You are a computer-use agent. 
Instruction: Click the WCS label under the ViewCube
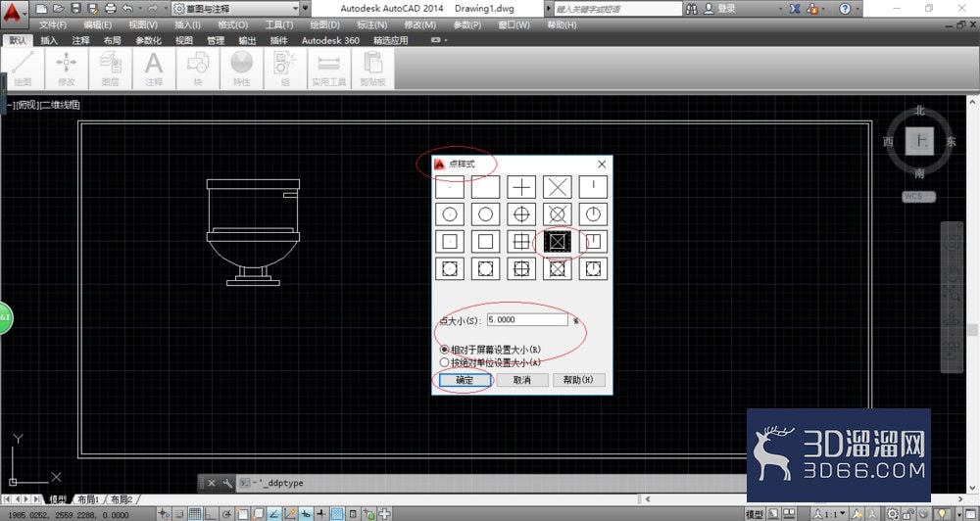tap(919, 197)
